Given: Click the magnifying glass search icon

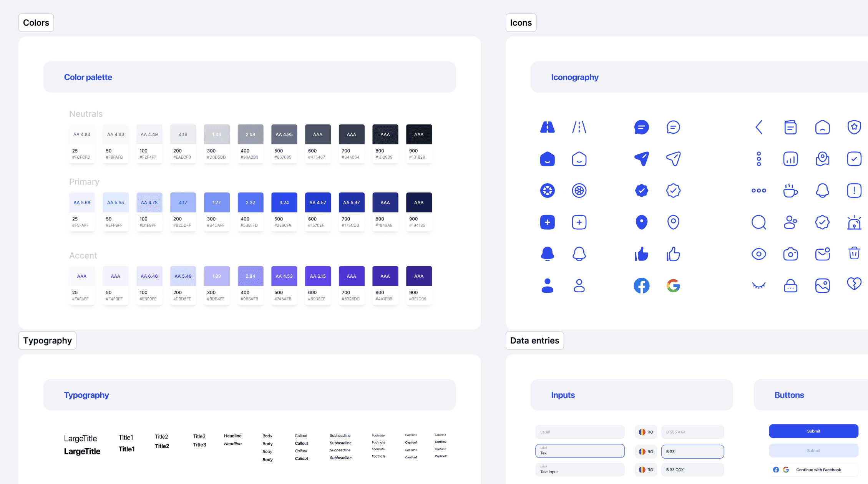Looking at the screenshot, I should [759, 222].
